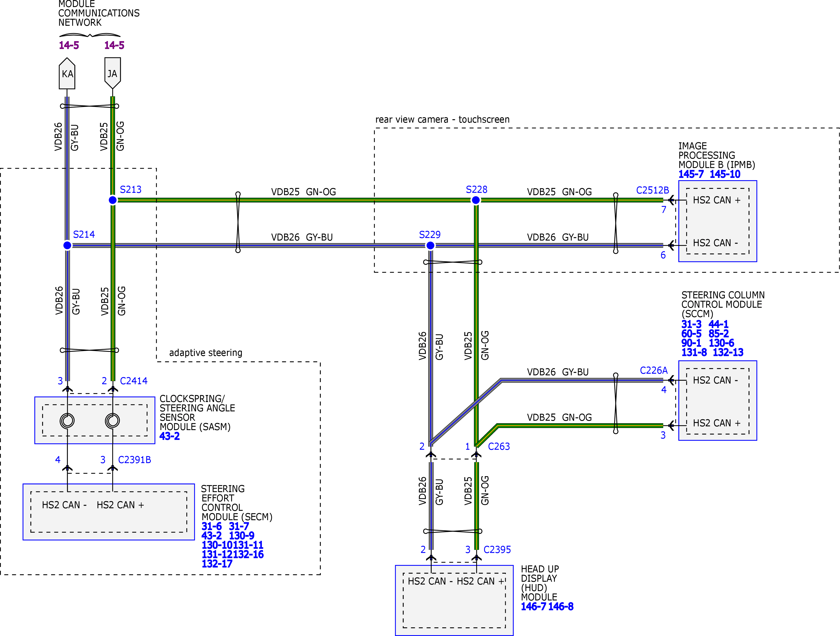
Task: Click the left clockspring coil symbol
Action: pyautogui.click(x=67, y=420)
